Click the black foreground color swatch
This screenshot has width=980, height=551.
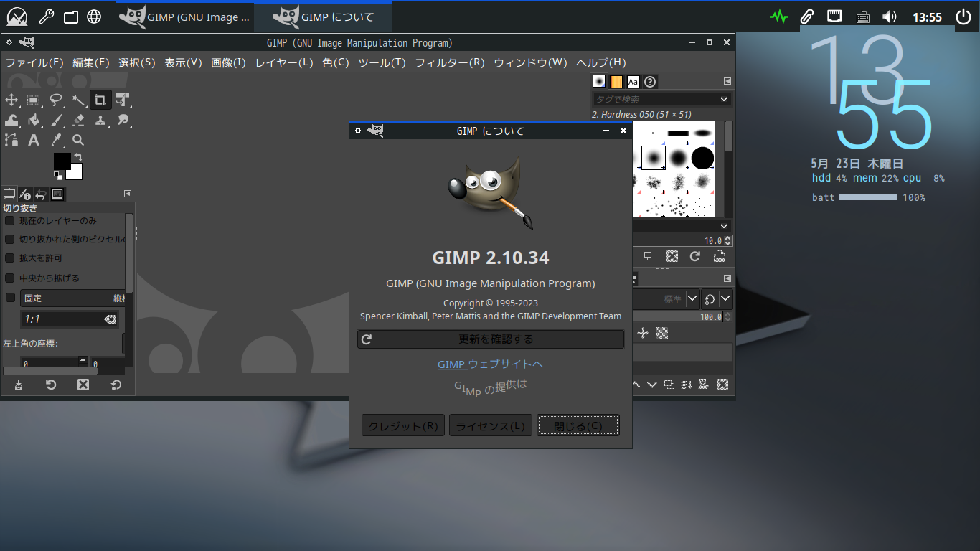point(62,161)
